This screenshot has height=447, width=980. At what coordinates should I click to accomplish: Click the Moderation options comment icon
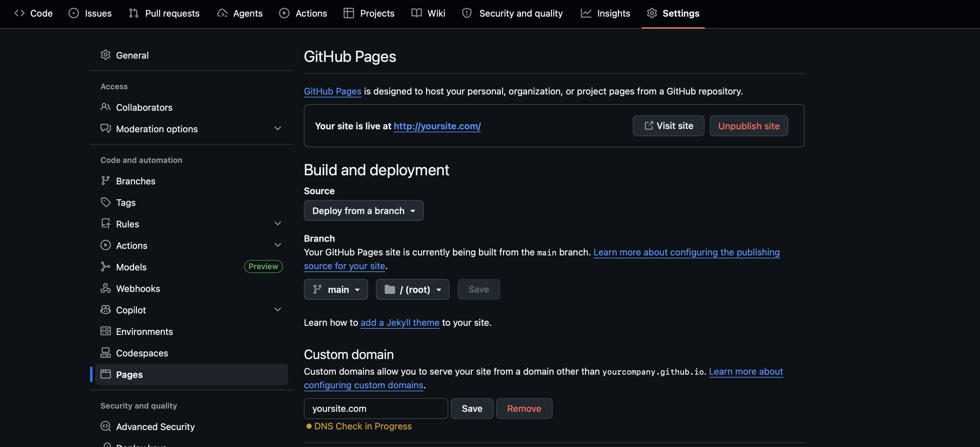[105, 128]
